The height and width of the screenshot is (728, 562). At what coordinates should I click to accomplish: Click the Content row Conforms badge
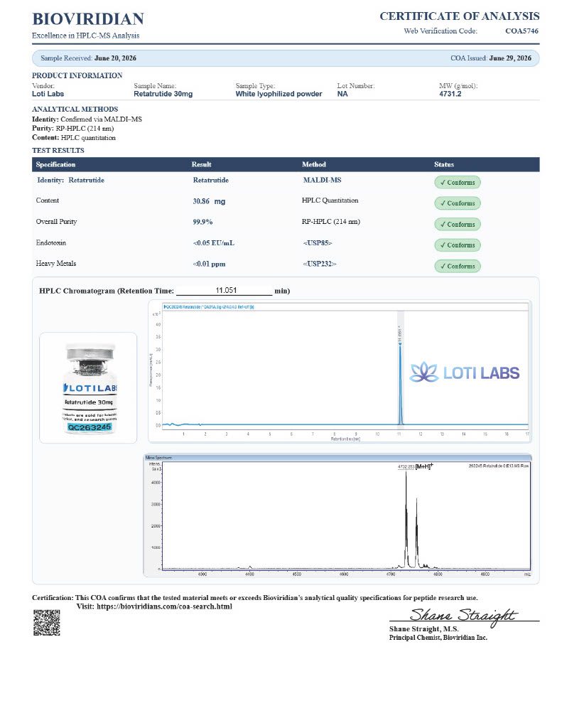point(458,203)
